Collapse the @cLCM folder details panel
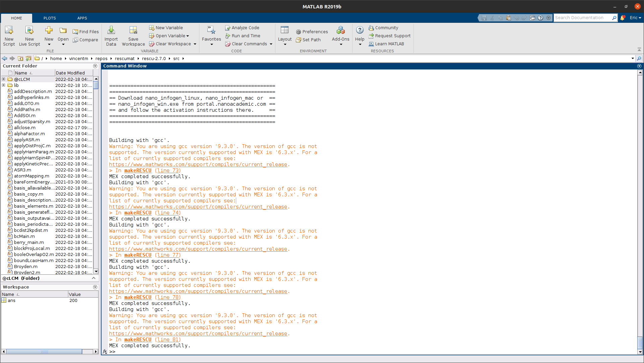The height and width of the screenshot is (363, 644). click(94, 278)
